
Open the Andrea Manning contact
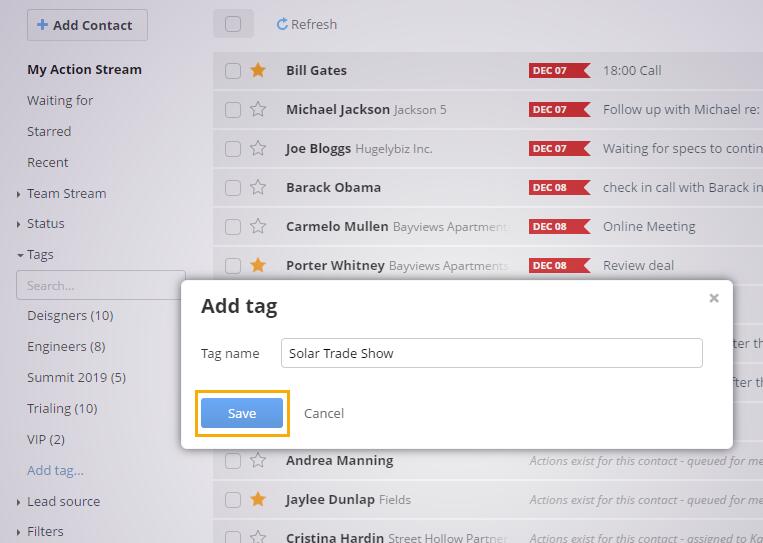point(340,460)
